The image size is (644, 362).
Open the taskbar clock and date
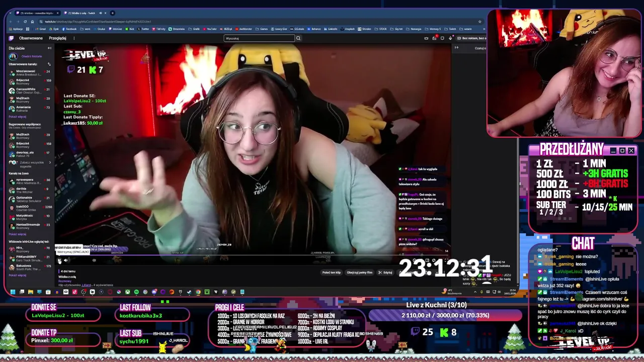pyautogui.click(x=510, y=292)
